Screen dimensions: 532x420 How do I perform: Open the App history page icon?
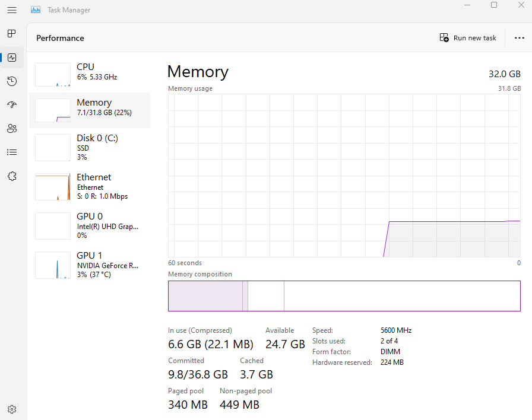coord(12,81)
